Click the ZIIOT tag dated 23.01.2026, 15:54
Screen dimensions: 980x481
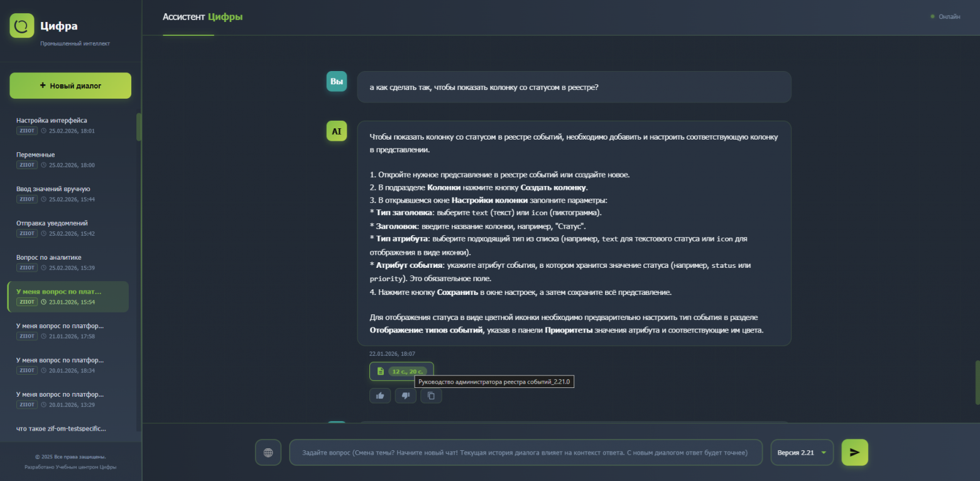point(27,302)
